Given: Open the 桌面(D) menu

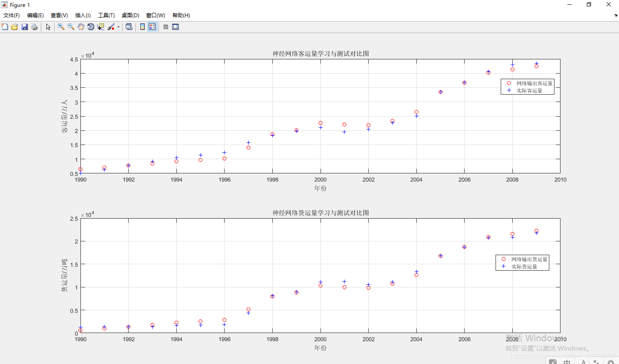Looking at the screenshot, I should (x=130, y=15).
